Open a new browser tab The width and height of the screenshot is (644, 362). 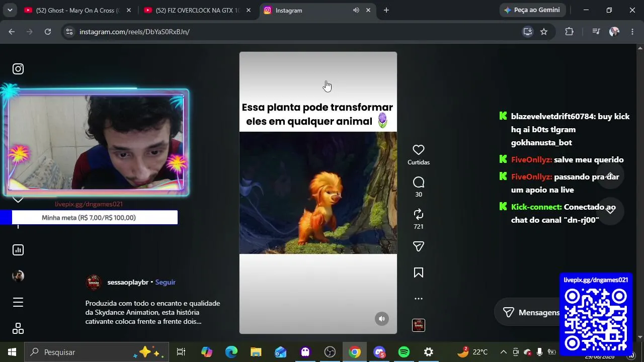[386, 10]
